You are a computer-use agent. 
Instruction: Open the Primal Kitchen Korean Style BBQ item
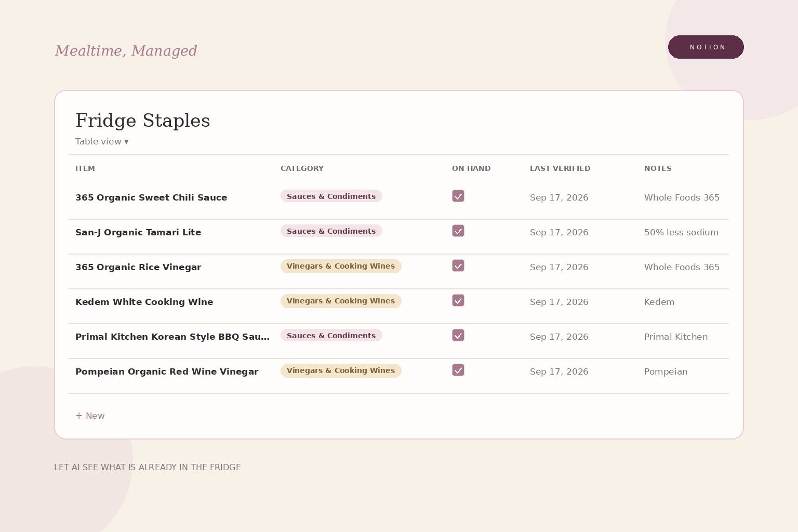[172, 337]
